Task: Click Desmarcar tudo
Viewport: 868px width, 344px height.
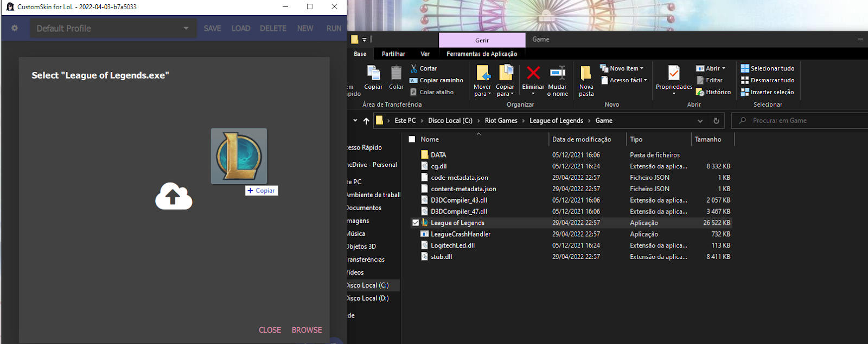Action: coord(768,80)
